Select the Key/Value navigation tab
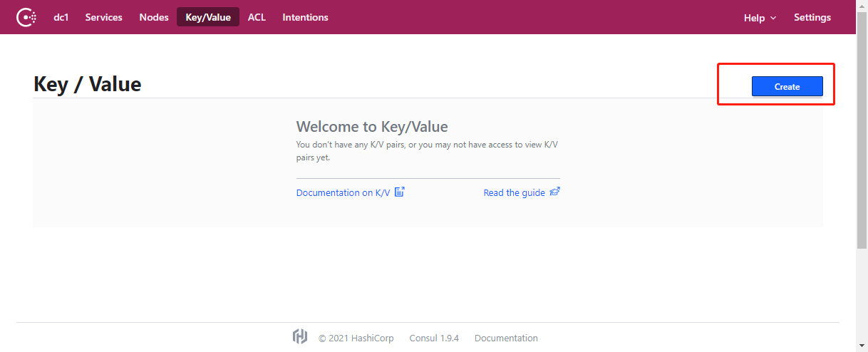Screen dimensions: 868x352 pos(208,17)
